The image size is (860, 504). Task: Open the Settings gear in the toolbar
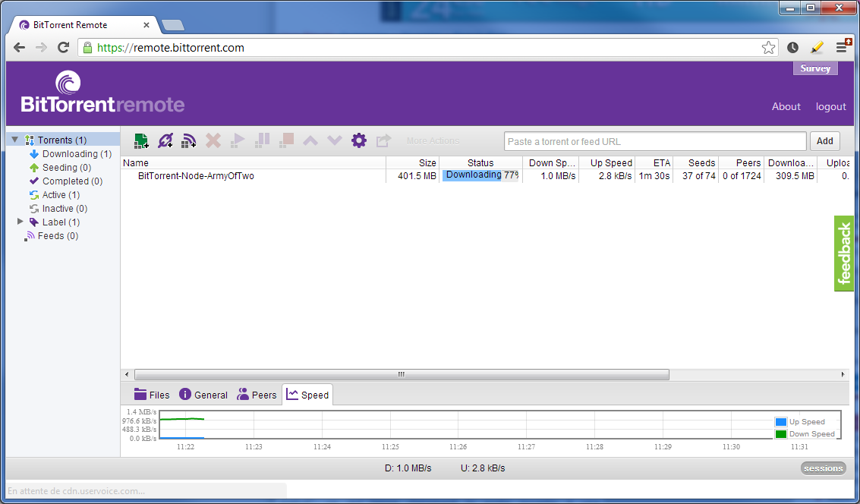[x=359, y=140]
